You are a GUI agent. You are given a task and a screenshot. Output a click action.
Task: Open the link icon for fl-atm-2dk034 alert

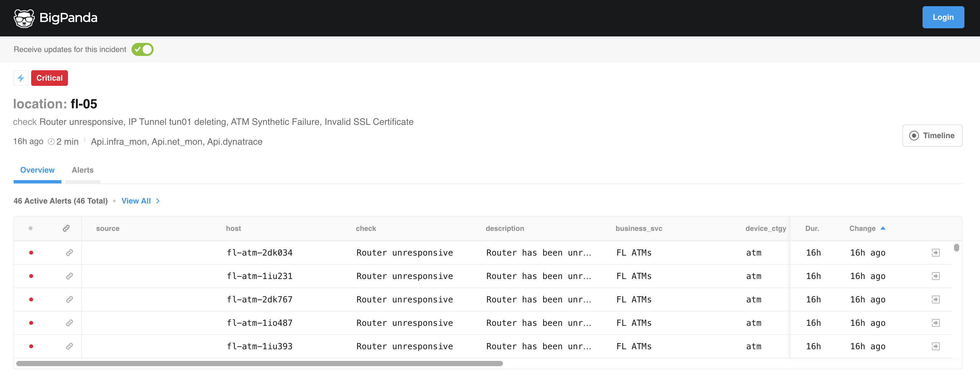[x=69, y=252]
